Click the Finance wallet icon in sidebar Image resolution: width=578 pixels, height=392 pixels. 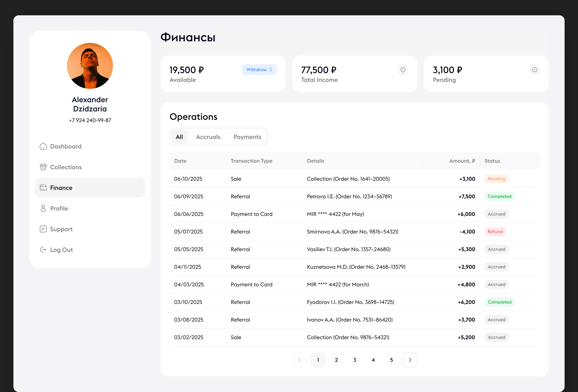point(43,188)
